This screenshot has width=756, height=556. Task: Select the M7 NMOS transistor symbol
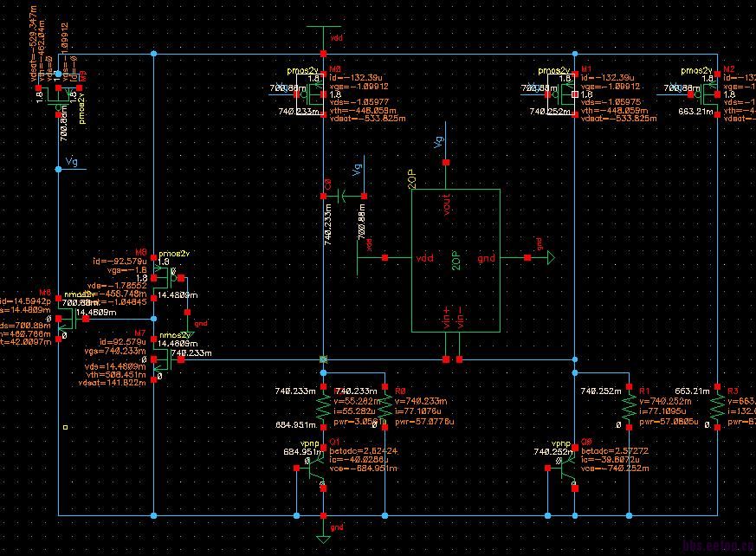click(x=166, y=359)
